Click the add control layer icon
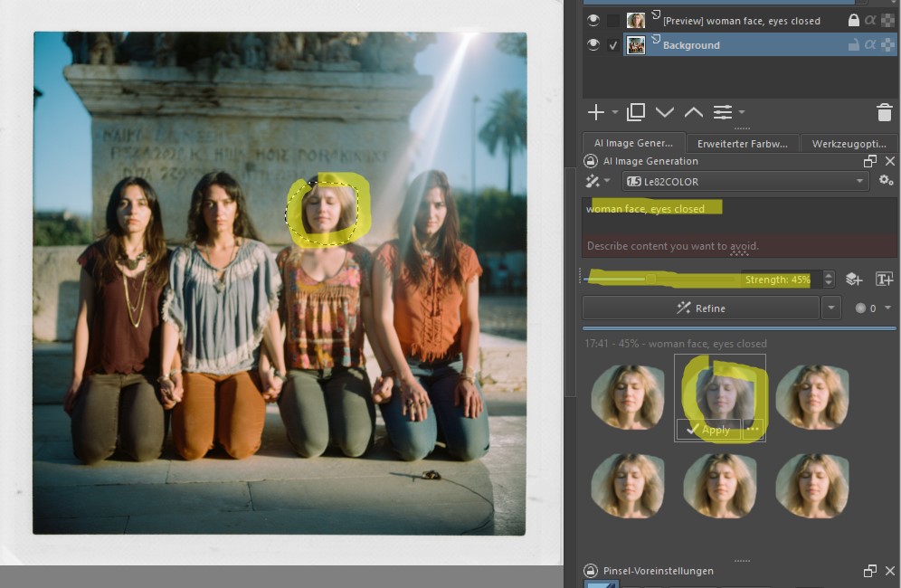Image resolution: width=901 pixels, height=588 pixels. point(853,280)
